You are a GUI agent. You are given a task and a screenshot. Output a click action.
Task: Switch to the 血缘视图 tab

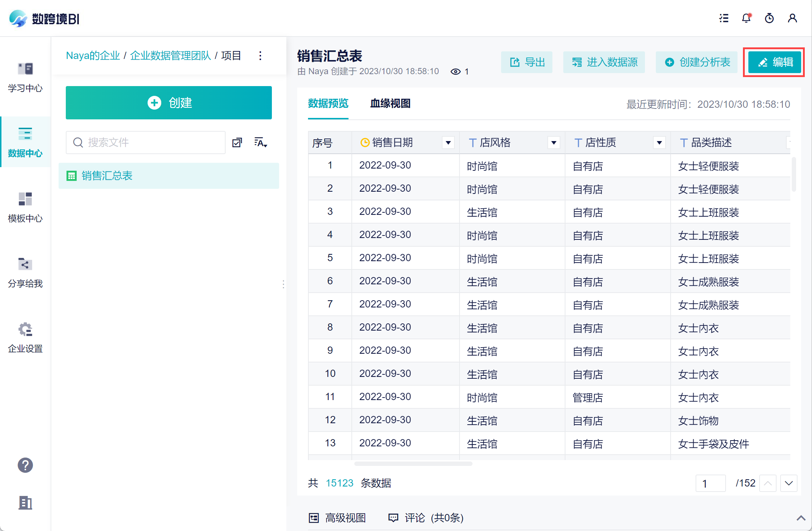pyautogui.click(x=390, y=103)
